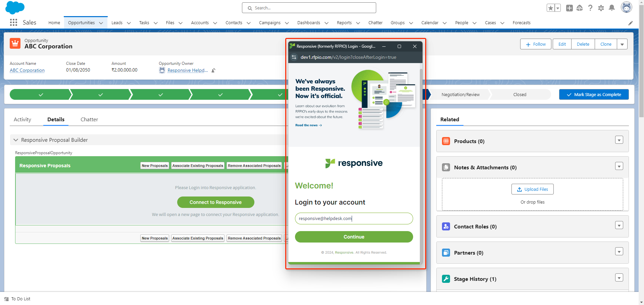Open the App Launcher grid icon
This screenshot has width=644, height=305.
(x=13, y=23)
